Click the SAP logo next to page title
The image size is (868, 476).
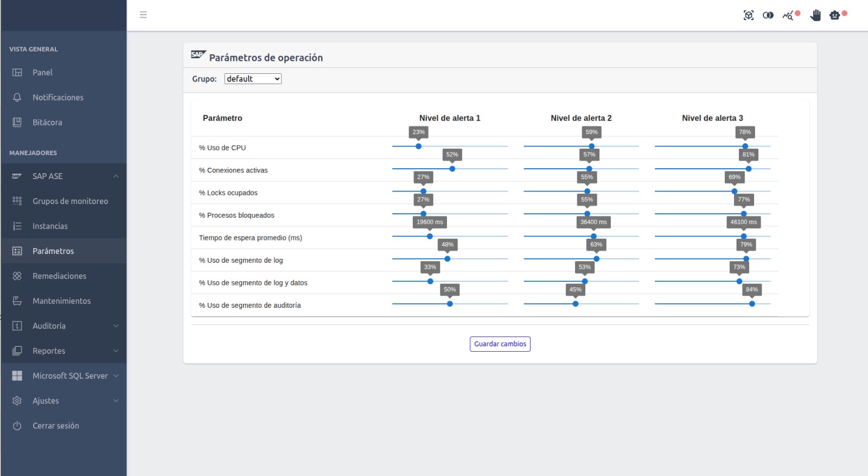point(198,55)
